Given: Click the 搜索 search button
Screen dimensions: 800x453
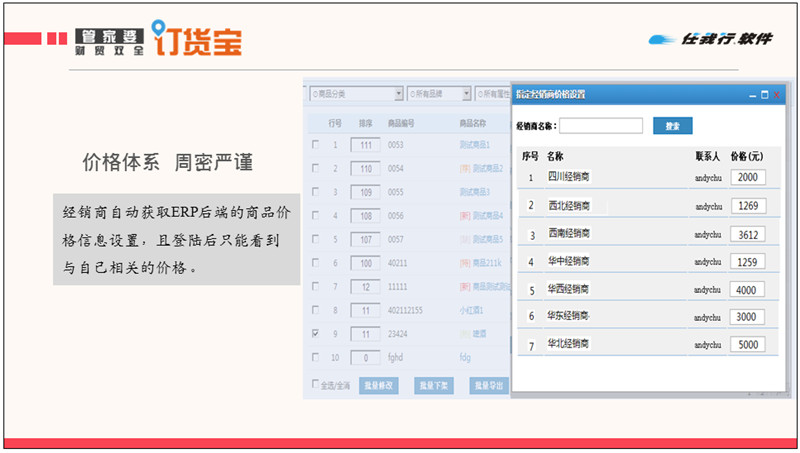Looking at the screenshot, I should [x=672, y=126].
